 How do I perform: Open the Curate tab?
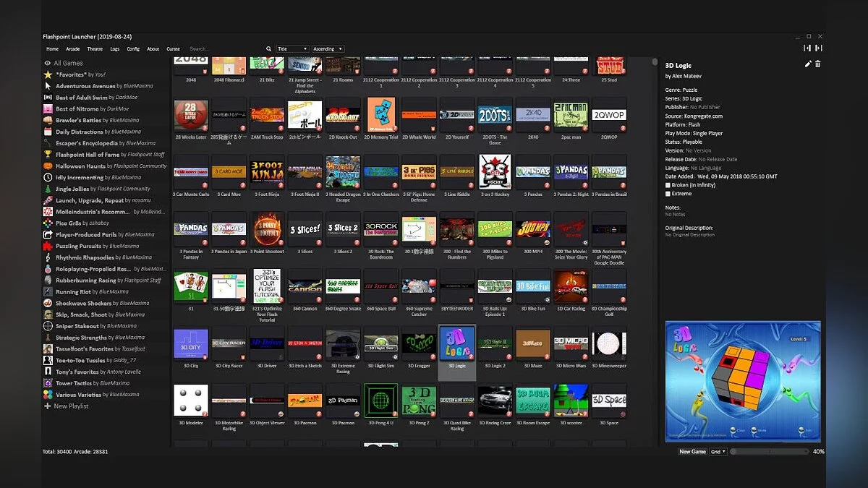(x=174, y=49)
